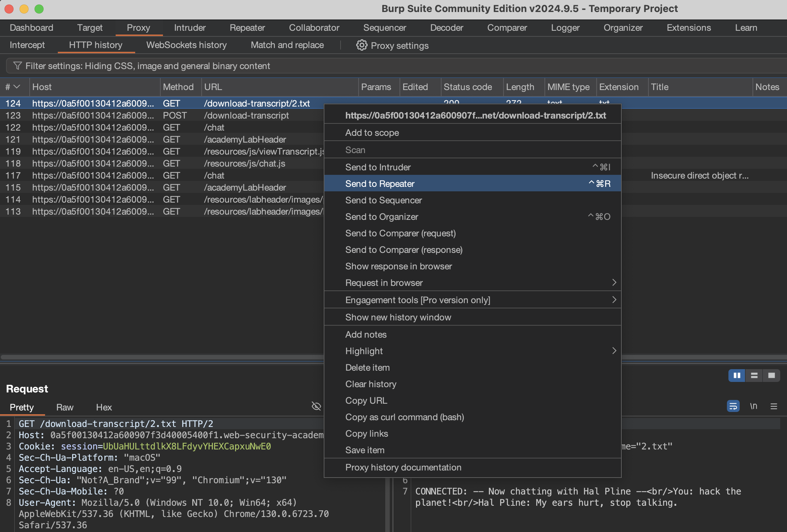Choose Send to Intruder in context menu
The height and width of the screenshot is (532, 787).
pyautogui.click(x=472, y=167)
